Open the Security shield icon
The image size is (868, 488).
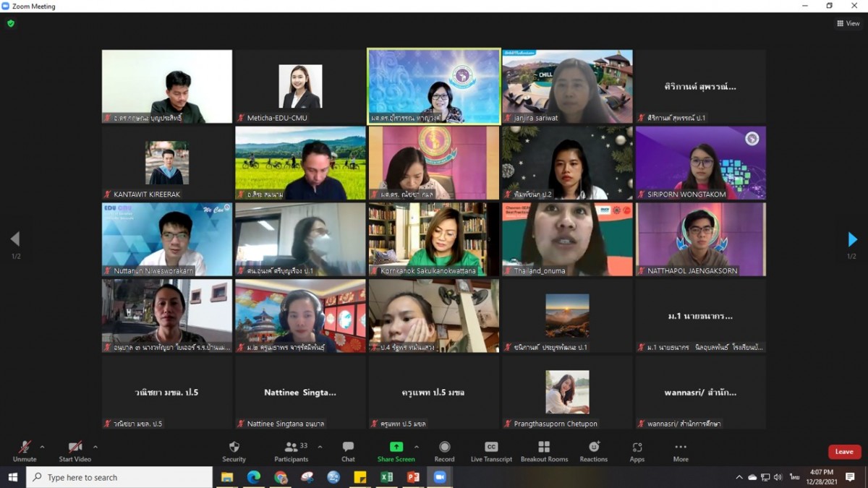tap(234, 448)
